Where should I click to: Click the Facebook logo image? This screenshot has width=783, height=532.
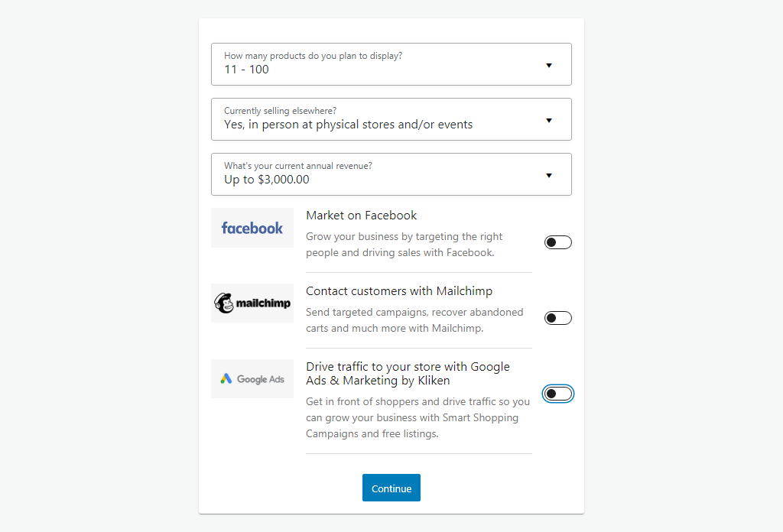point(252,228)
